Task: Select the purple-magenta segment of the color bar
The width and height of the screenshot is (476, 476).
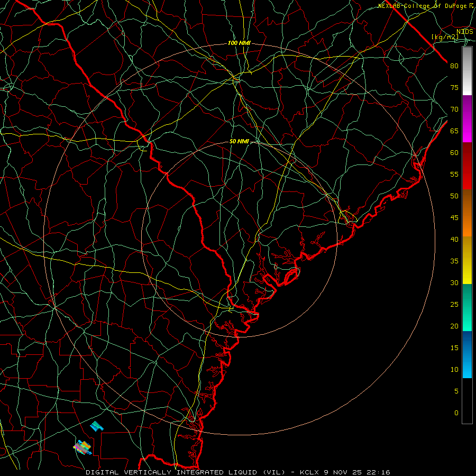Action: coord(467,118)
